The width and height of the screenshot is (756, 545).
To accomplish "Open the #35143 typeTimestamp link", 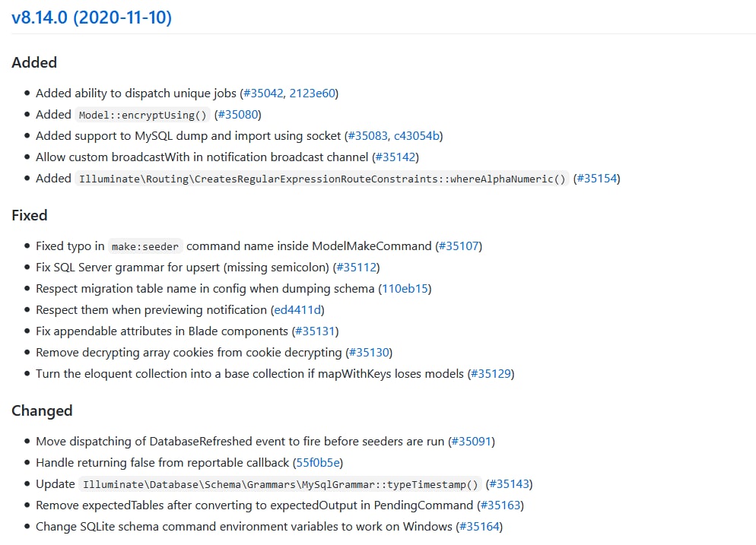I will [x=509, y=484].
